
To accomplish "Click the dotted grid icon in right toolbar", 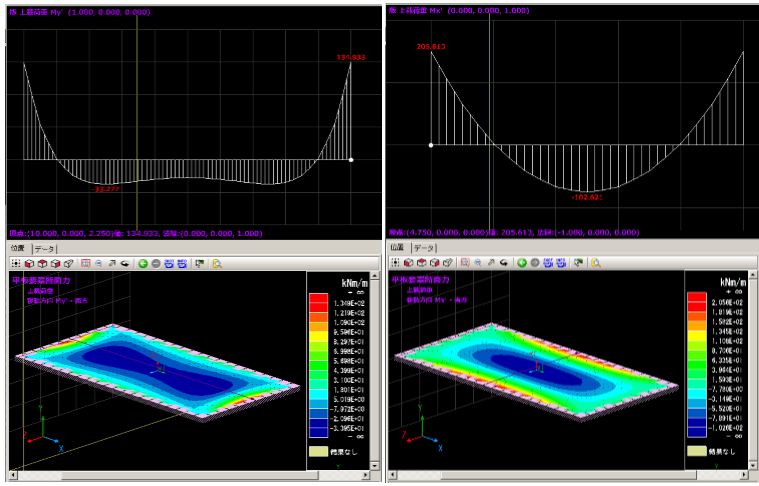I will [x=394, y=263].
